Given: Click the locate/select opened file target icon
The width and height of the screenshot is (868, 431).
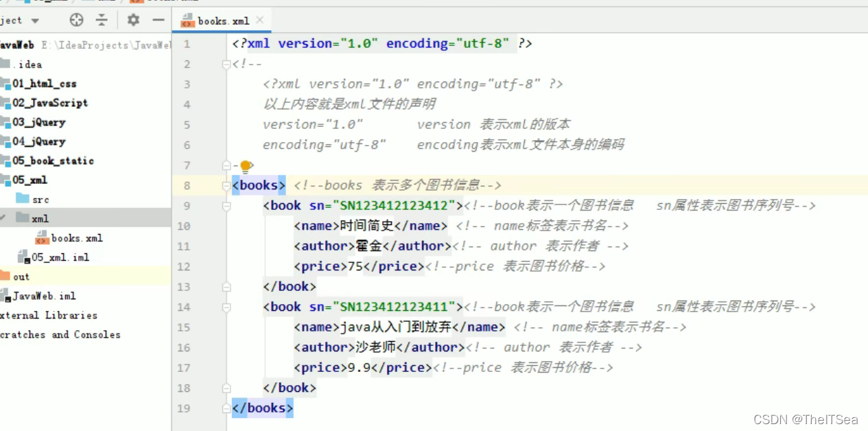Looking at the screenshot, I should click(x=77, y=20).
